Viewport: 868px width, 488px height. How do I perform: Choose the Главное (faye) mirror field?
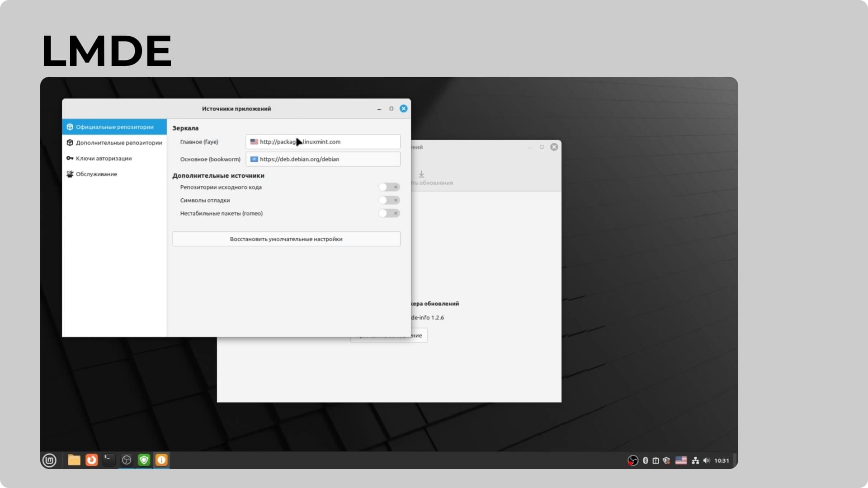click(x=323, y=142)
